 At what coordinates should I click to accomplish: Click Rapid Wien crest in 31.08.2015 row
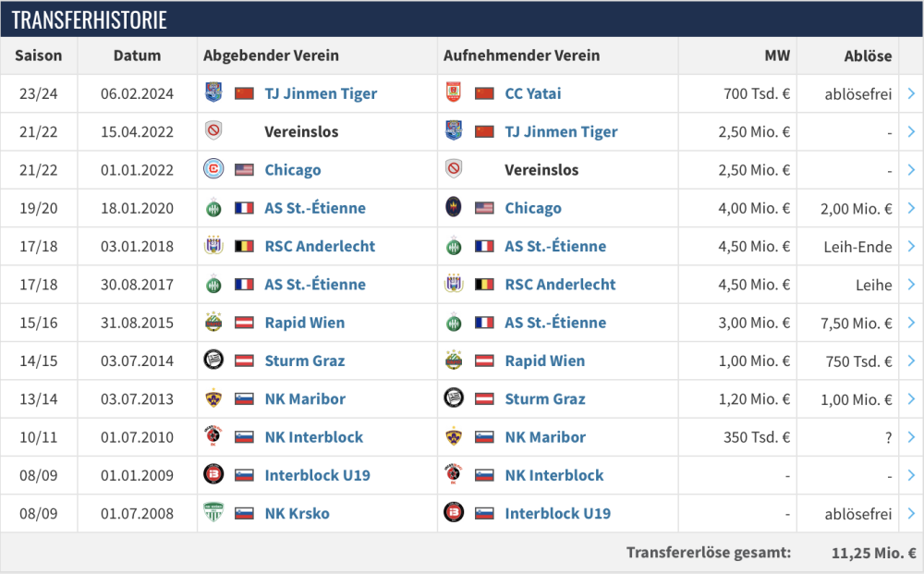coord(213,323)
